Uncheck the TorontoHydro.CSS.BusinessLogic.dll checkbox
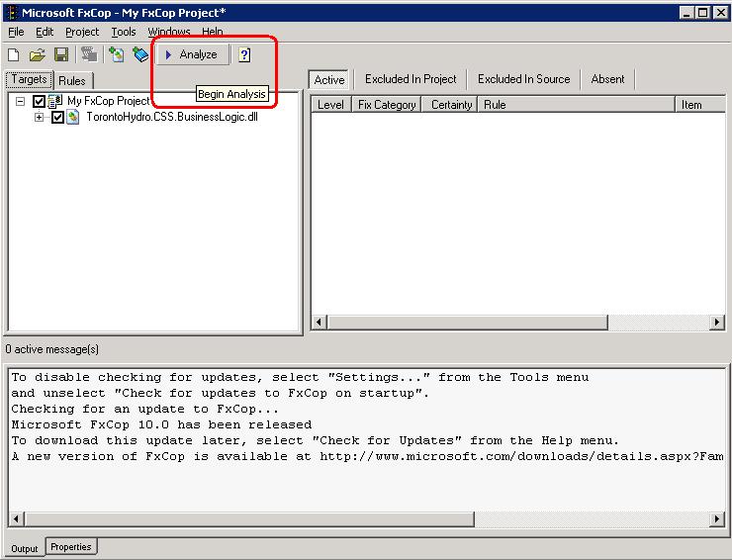This screenshot has height=560, width=732. 57,117
